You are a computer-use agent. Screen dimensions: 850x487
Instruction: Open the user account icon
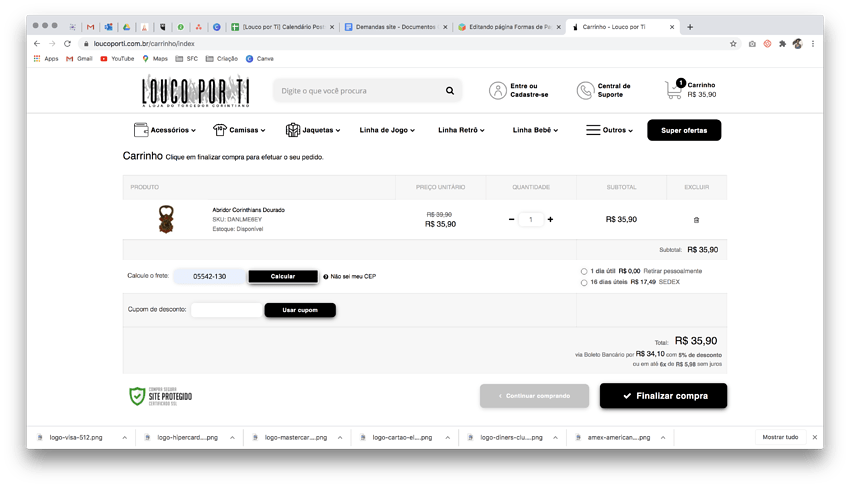(x=497, y=91)
